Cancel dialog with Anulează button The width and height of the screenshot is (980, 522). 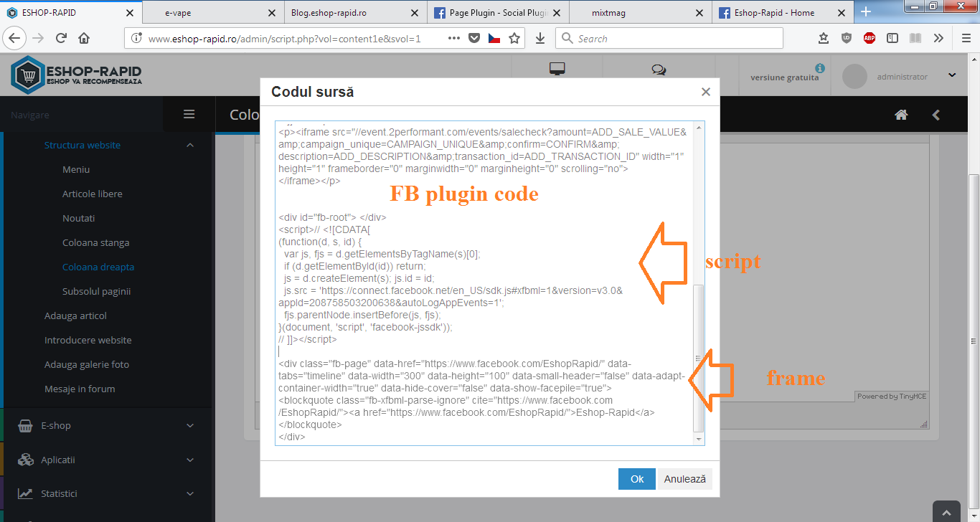685,479
